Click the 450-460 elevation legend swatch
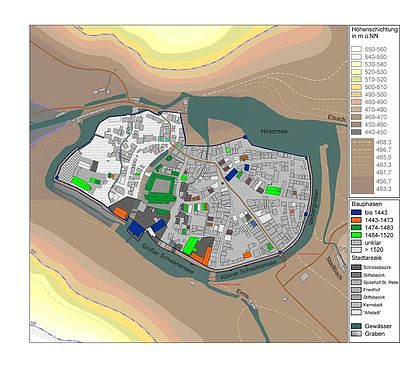This screenshot has height=367, width=400. [357, 124]
